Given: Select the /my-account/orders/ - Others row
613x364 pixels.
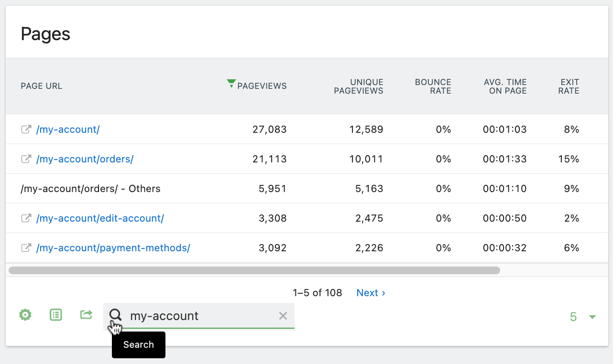Looking at the screenshot, I should (91, 189).
